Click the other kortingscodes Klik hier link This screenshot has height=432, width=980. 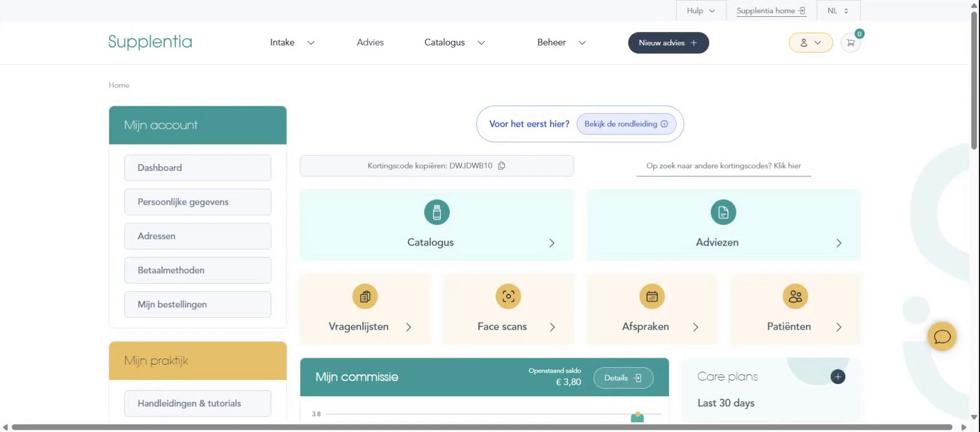[x=723, y=166]
